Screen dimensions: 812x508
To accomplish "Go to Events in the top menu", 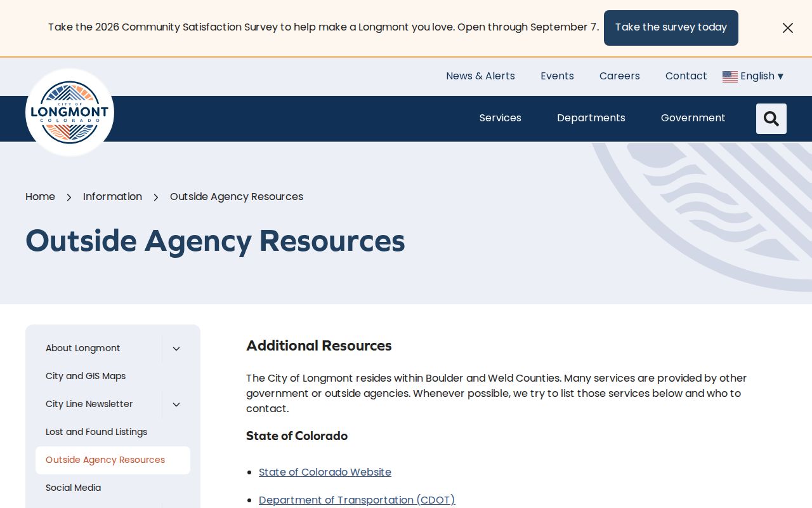I will click(x=557, y=76).
